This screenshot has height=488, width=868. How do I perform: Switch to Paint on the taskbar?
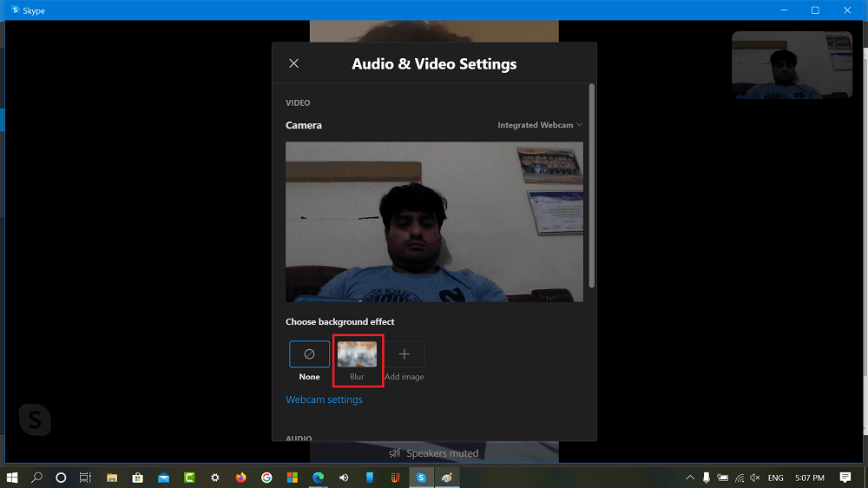tap(447, 478)
